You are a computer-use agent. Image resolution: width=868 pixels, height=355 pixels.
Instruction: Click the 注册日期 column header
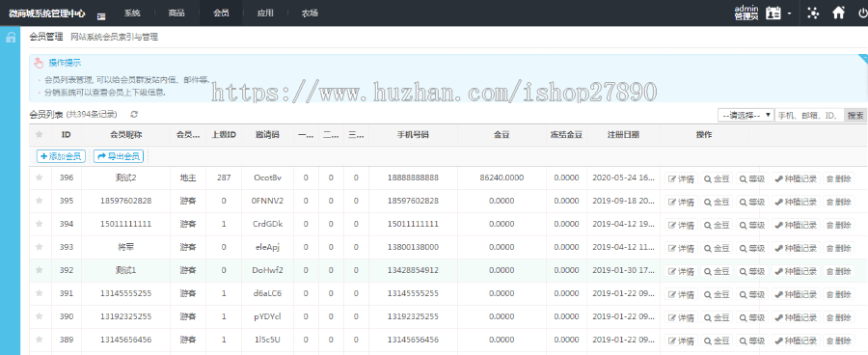623,135
